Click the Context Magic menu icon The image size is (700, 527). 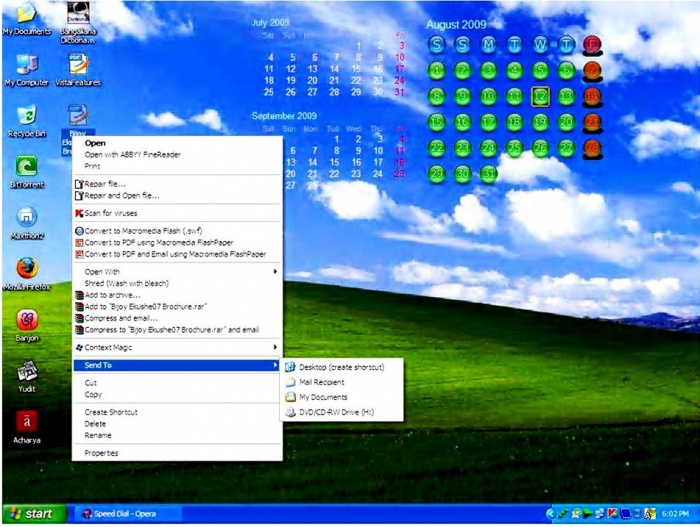[x=79, y=347]
